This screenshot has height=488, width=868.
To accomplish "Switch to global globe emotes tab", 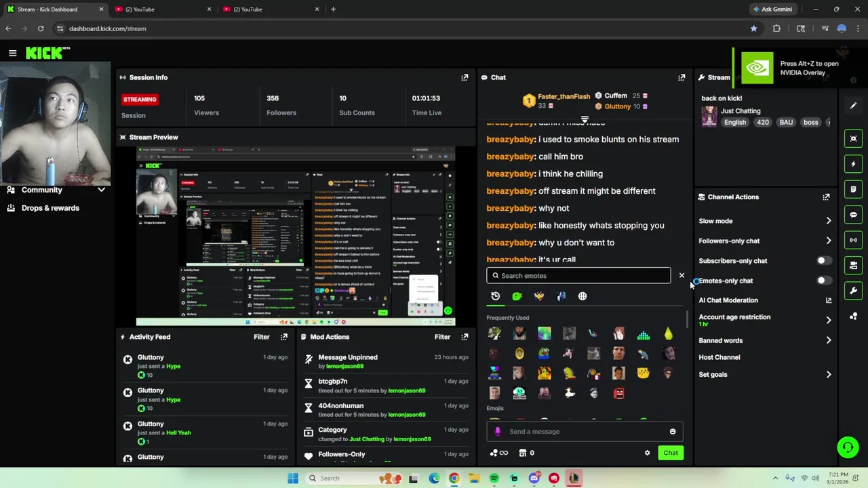I will (583, 296).
